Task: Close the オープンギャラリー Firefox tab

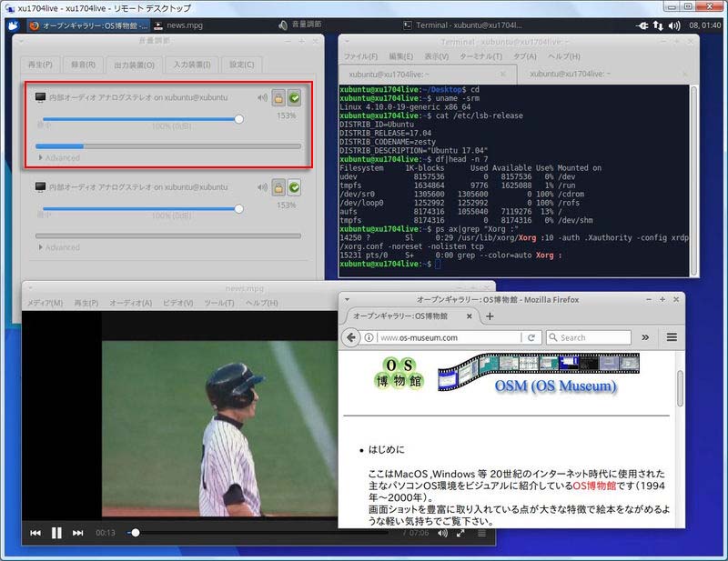Action: 469,316
